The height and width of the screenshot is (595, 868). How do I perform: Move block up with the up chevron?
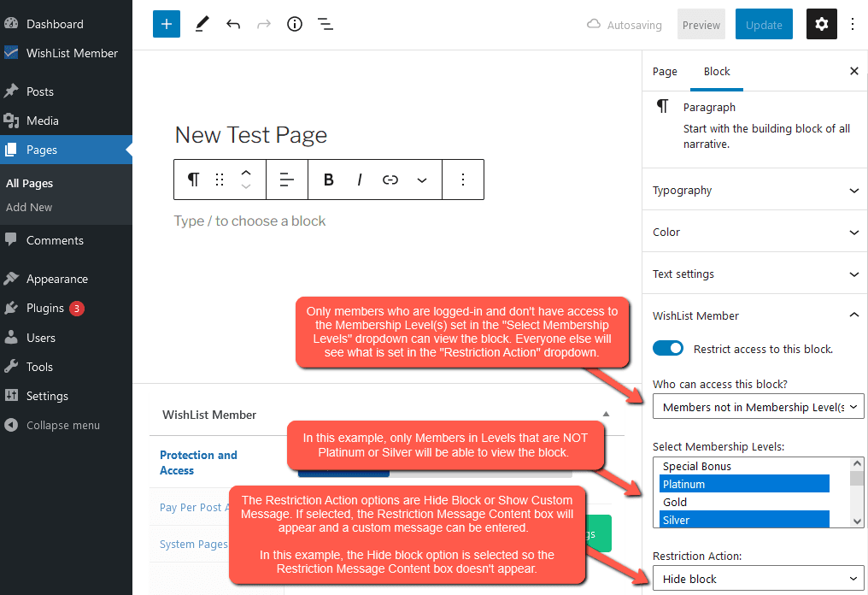(246, 173)
